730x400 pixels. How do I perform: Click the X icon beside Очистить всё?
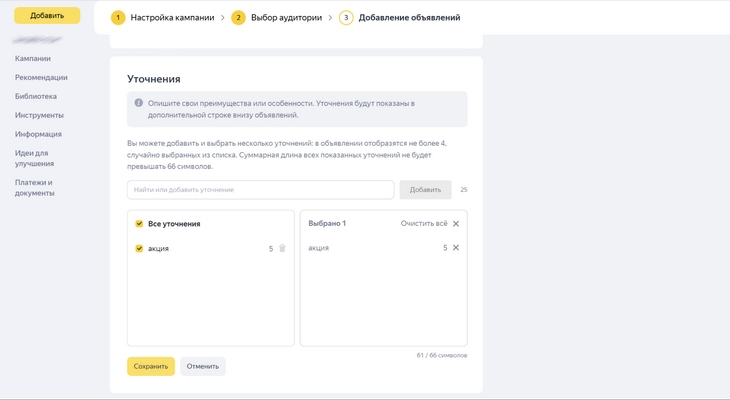456,224
